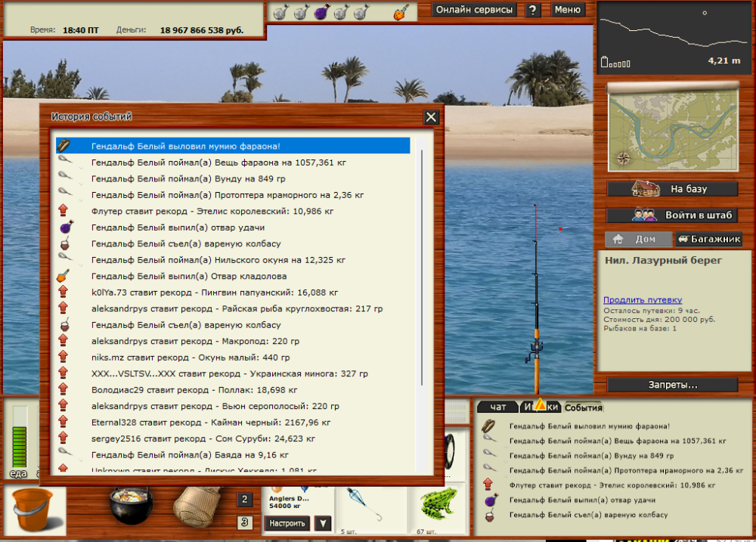
Task: Click the second empty grey potion flask
Action: (x=302, y=12)
